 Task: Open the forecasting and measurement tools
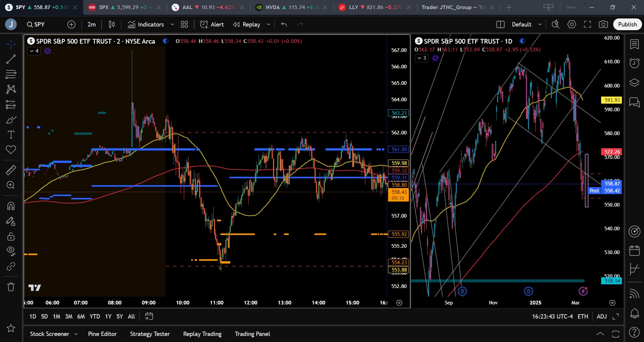coord(11,105)
